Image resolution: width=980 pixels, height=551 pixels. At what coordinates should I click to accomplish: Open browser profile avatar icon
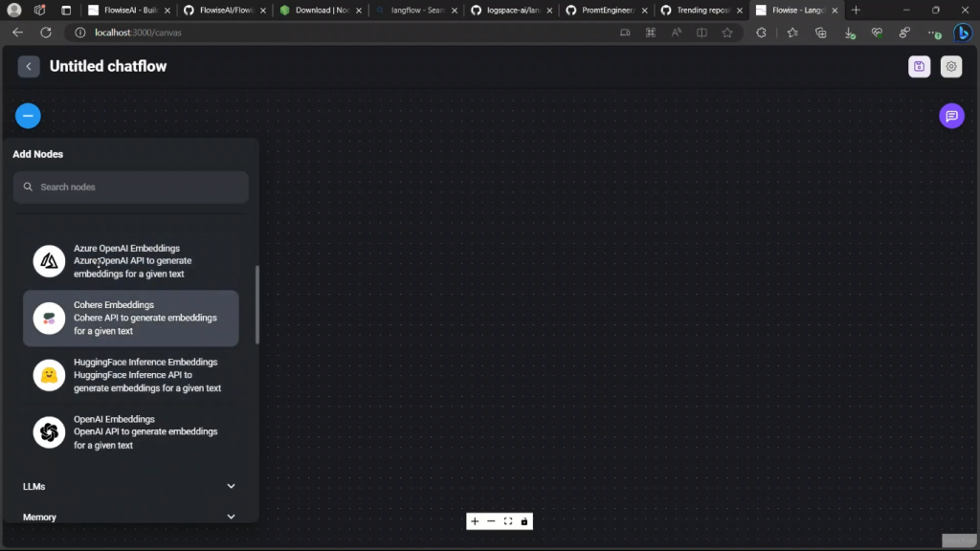(x=13, y=10)
